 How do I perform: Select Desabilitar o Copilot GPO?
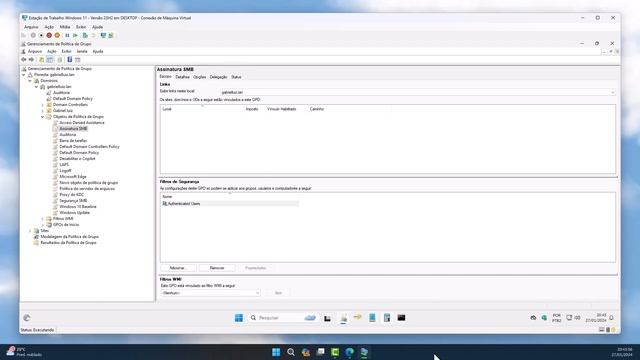coord(77,159)
